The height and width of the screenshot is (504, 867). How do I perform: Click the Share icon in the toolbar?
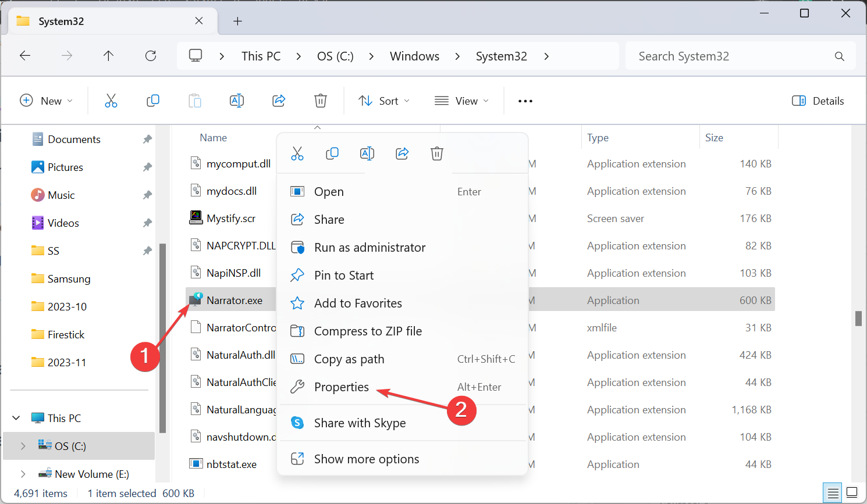tap(279, 101)
